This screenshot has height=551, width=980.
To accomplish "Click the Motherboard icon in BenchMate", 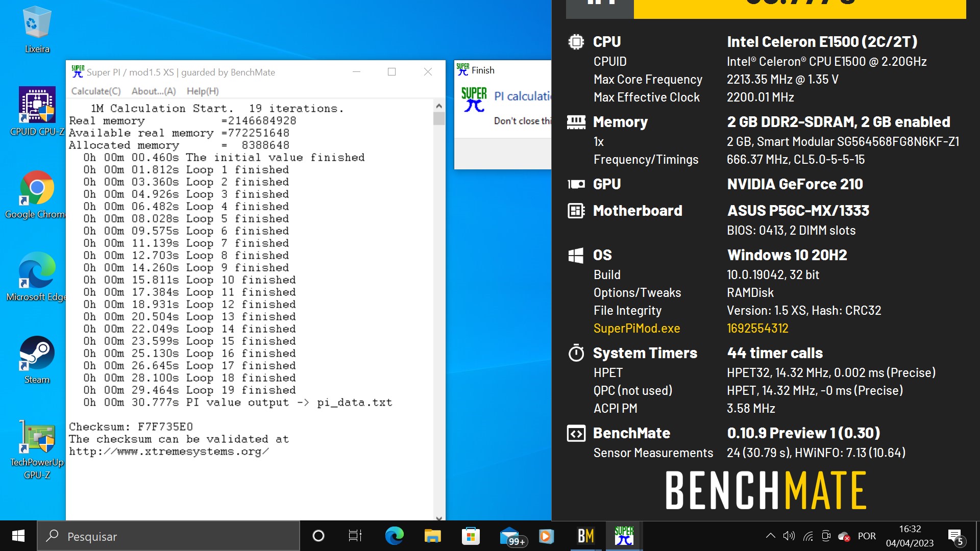I will click(x=576, y=211).
